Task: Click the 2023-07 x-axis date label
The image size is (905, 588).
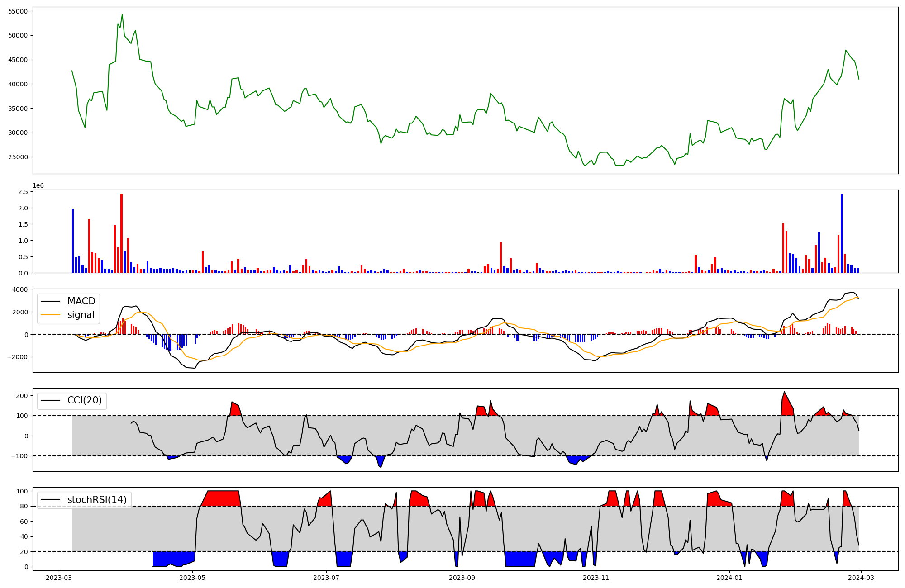Action: coord(326,578)
